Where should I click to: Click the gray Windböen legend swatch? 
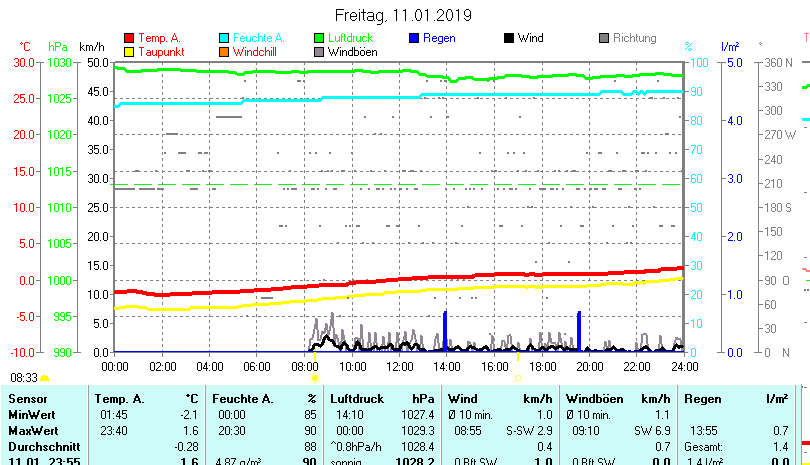click(x=319, y=52)
